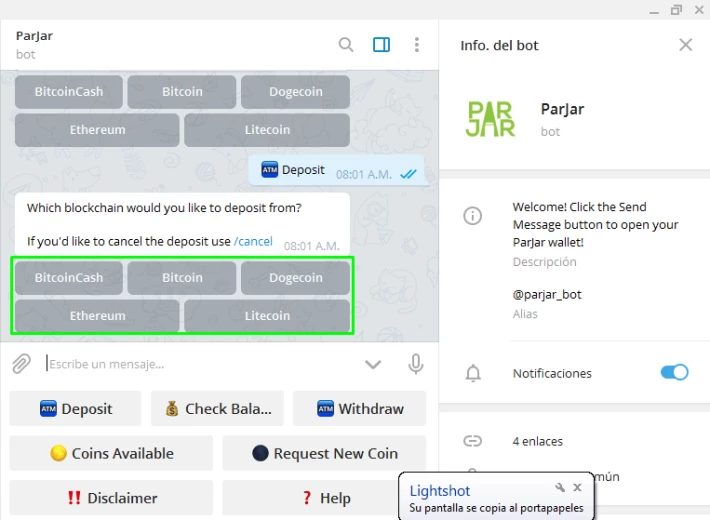Search within the ParJar chat
Viewport: 710px width, 520px height.
346,44
